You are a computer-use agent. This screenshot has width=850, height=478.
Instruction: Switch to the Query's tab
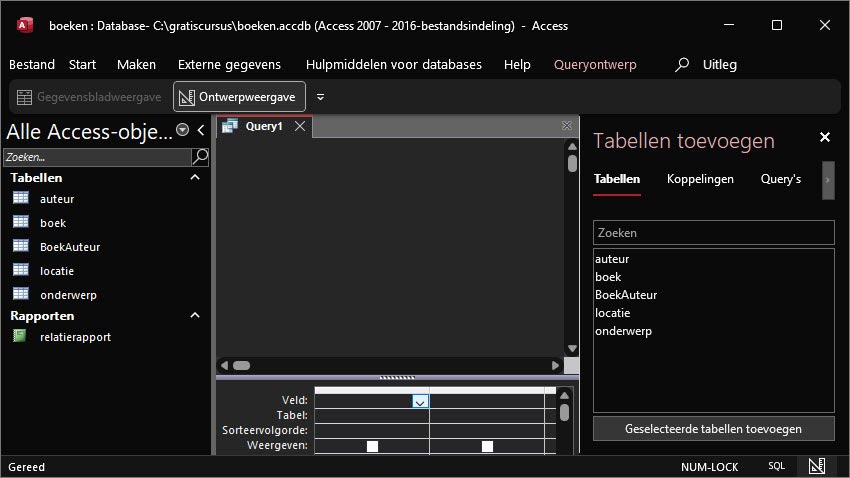781,179
